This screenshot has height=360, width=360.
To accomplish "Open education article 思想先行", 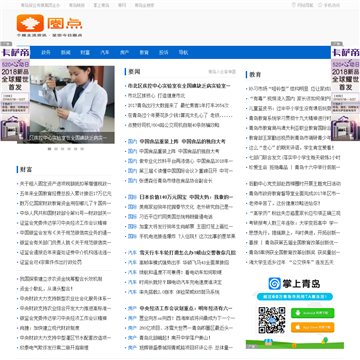I will click(x=294, y=233).
